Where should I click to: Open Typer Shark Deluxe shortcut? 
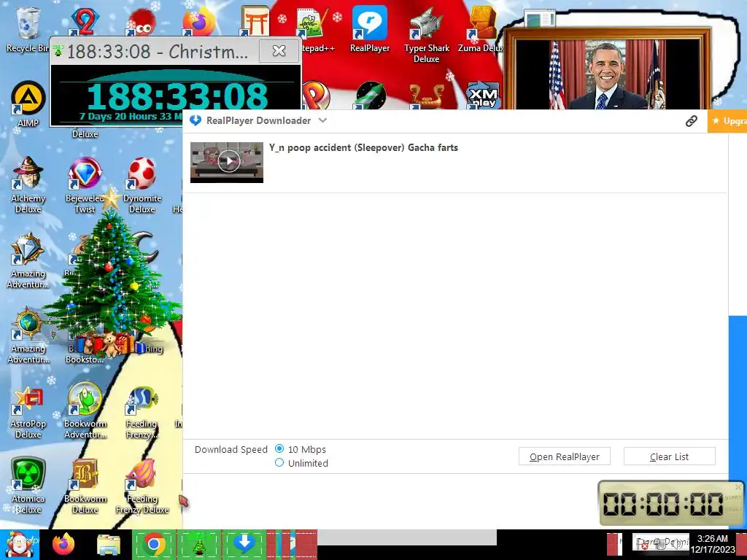426,35
